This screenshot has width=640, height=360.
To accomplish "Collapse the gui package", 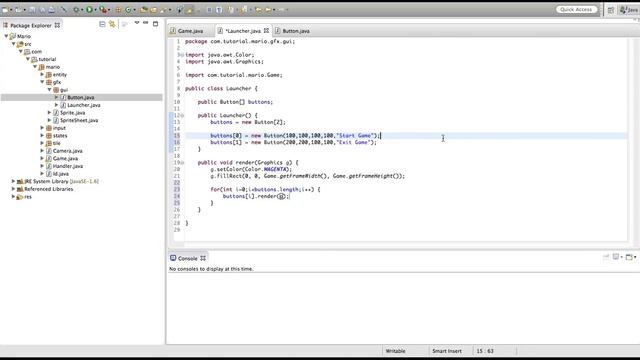I will [49, 89].
